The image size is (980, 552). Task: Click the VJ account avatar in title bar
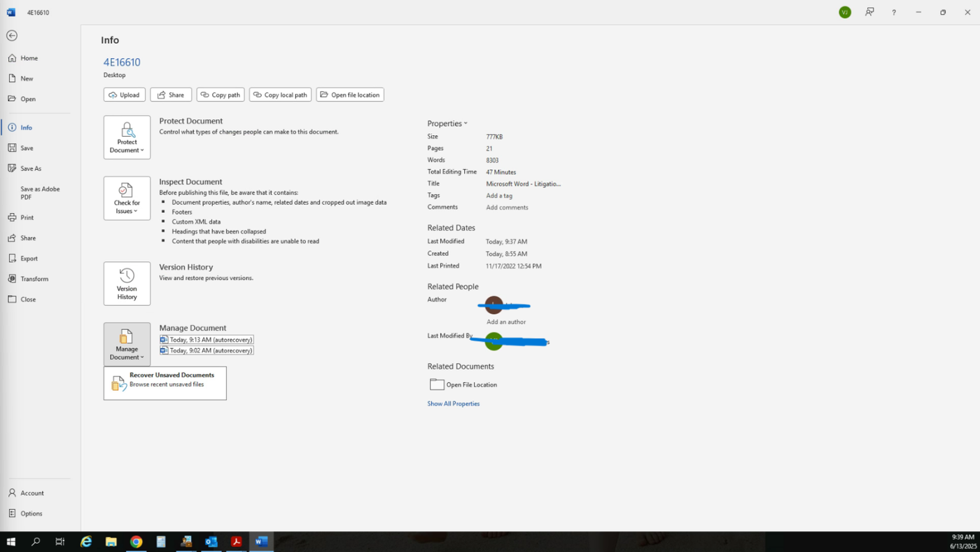(845, 13)
